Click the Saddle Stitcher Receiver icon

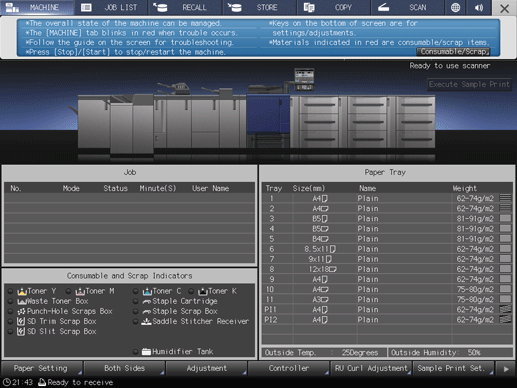coord(146,321)
